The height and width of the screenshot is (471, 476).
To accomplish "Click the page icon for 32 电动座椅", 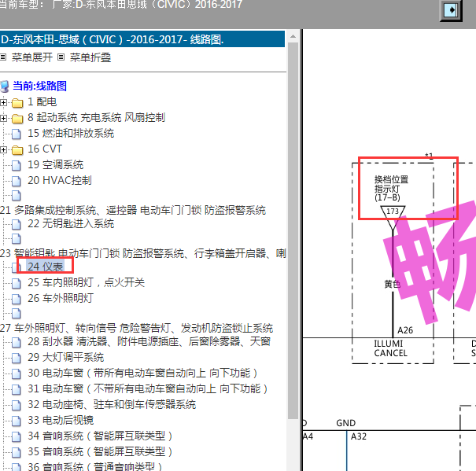I will (x=17, y=406).
